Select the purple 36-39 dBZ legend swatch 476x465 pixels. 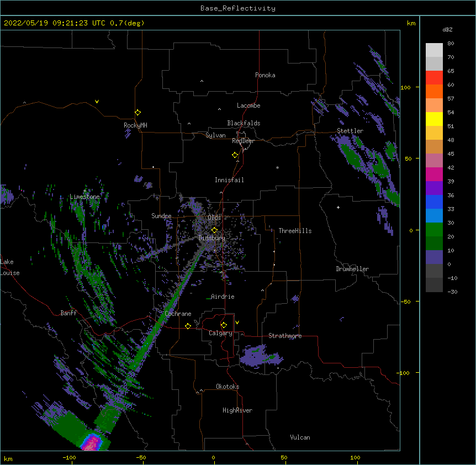click(x=434, y=188)
